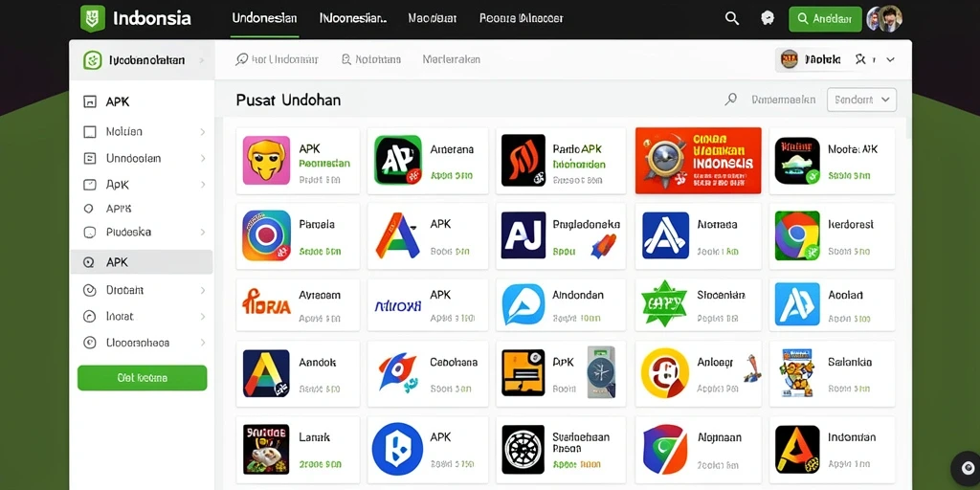Switch to the INoonesian top tab

coord(353,18)
